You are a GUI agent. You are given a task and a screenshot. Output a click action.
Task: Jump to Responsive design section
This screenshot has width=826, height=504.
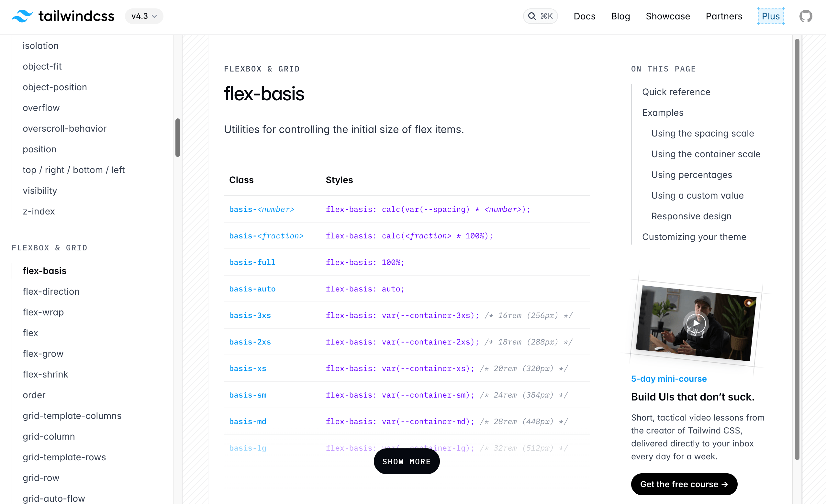tap(691, 216)
